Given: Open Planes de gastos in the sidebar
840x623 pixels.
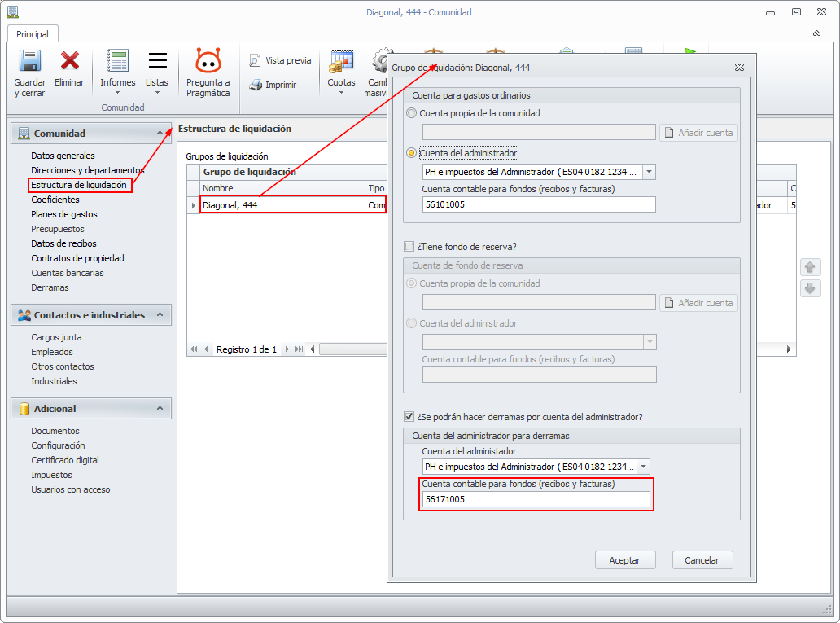Looking at the screenshot, I should 64,214.
